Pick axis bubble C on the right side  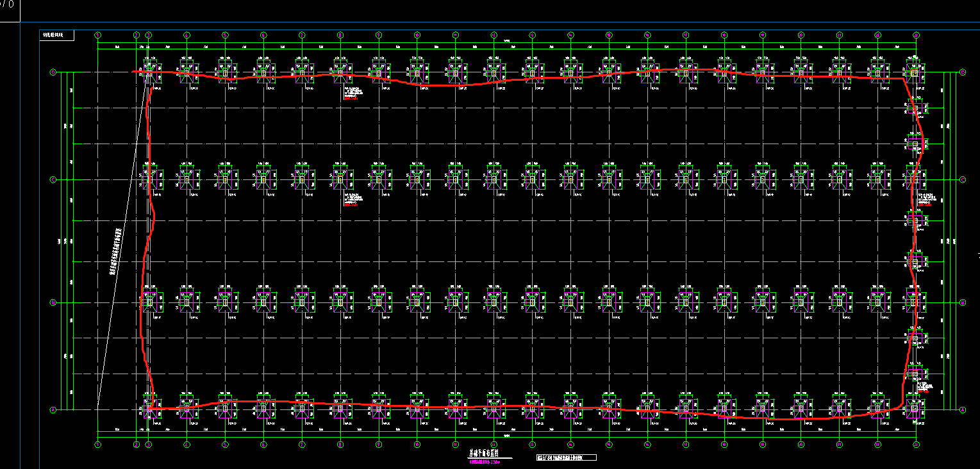coord(963,180)
